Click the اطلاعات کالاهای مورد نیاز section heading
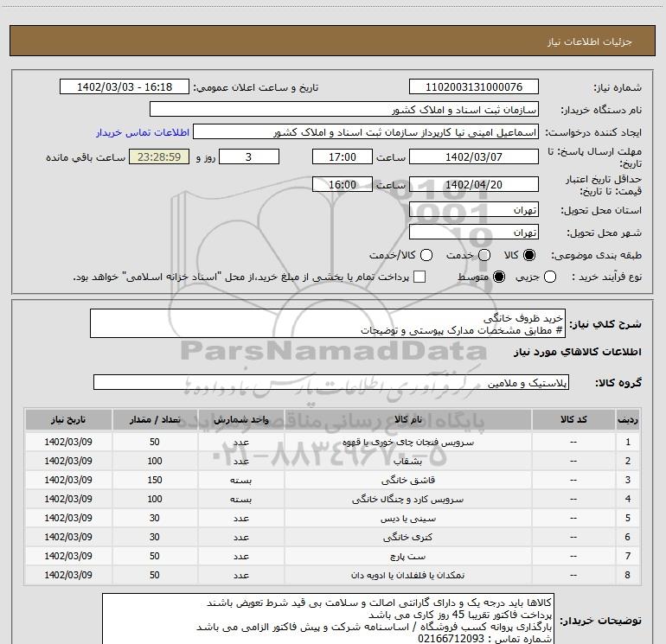This screenshot has width=666, height=644. coord(577,352)
